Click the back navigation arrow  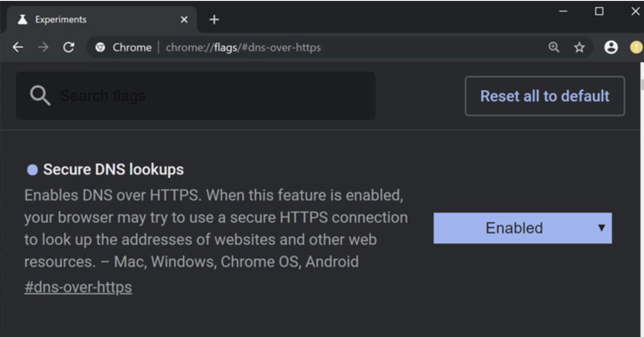pos(18,47)
